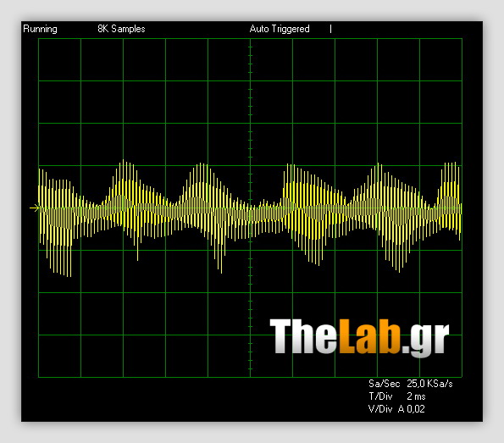Click the 'T/Div' label
Screen dimensions: 504x443
point(380,396)
